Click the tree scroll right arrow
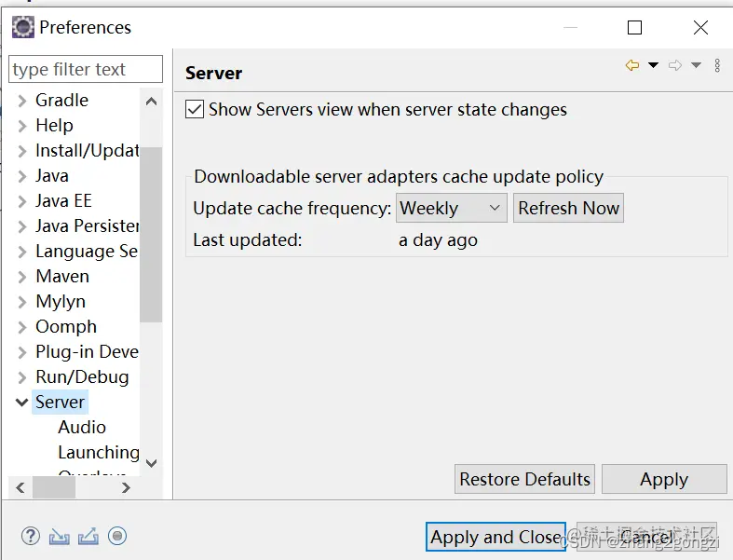The height and width of the screenshot is (560, 733). pos(126,488)
